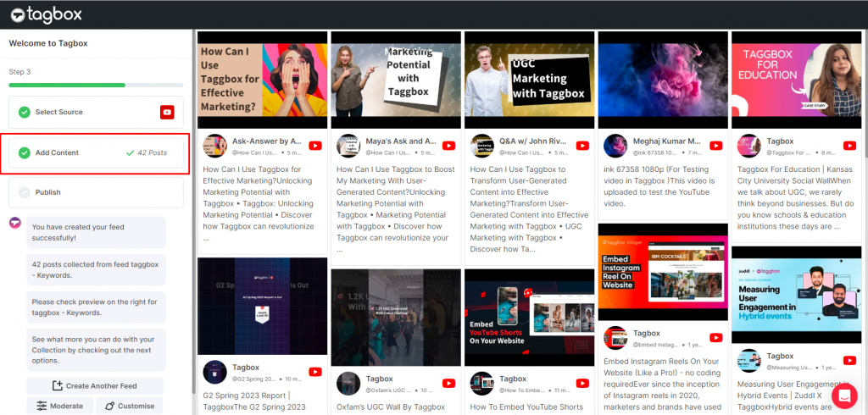Click the Tagbox bot avatar in chat
The width and height of the screenshot is (868, 415).
pos(15,223)
